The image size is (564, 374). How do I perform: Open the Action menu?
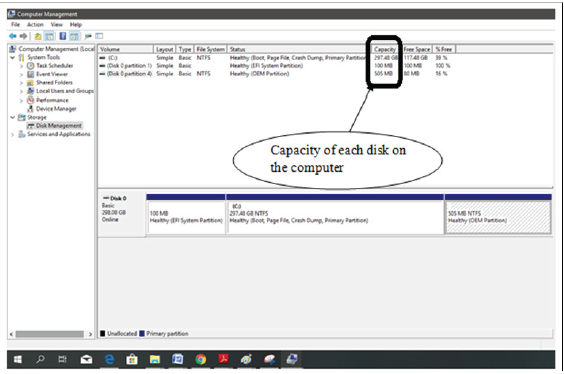coord(35,24)
